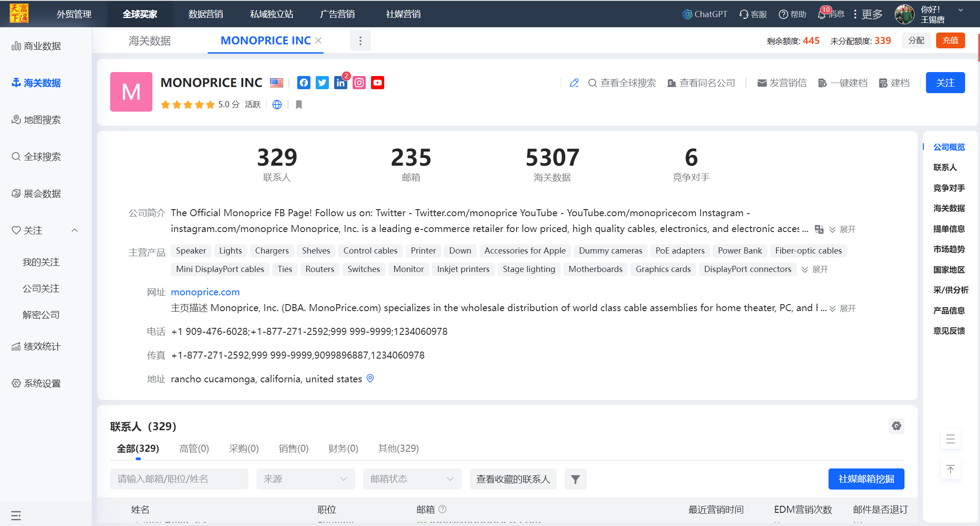Click 查看同名公司 action
980x526 pixels.
click(701, 83)
